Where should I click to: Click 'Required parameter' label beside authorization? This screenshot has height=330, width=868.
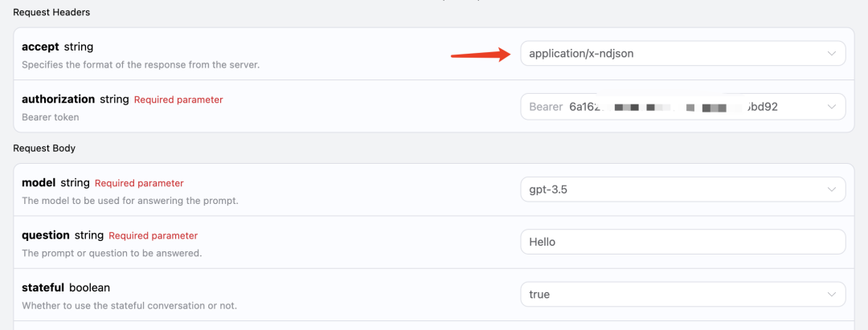(178, 100)
